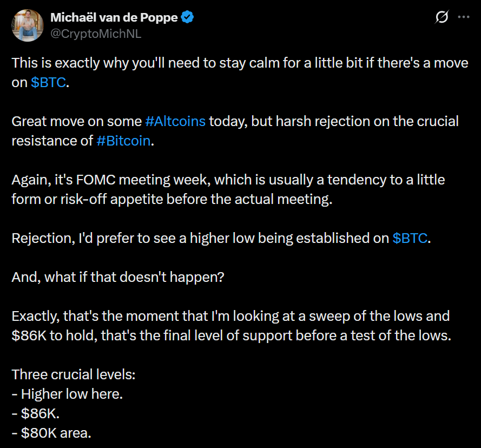This screenshot has height=448, width=481.
Task: Select the Grok slashed-circle icon beside the ellipsis
Action: point(442,18)
